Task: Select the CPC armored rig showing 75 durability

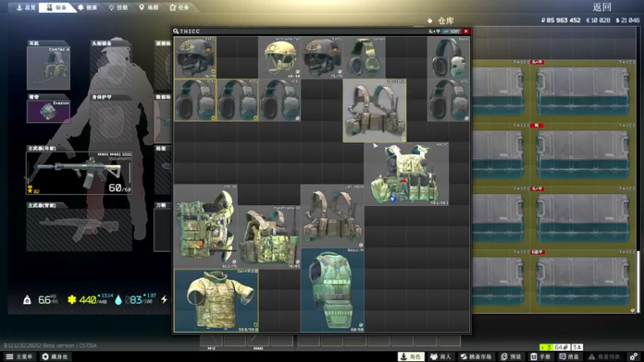Action: [x=206, y=227]
